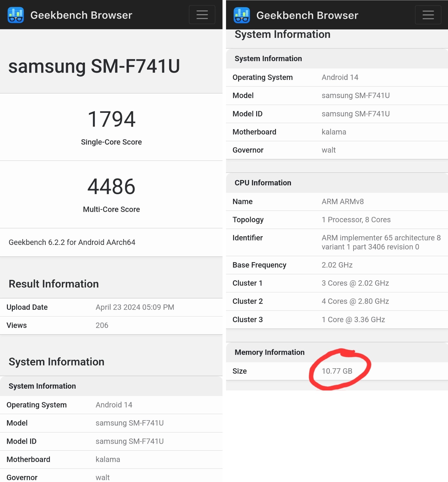Select 'kalama' motherboard value in right screen
The width and height of the screenshot is (448, 482).
click(334, 132)
